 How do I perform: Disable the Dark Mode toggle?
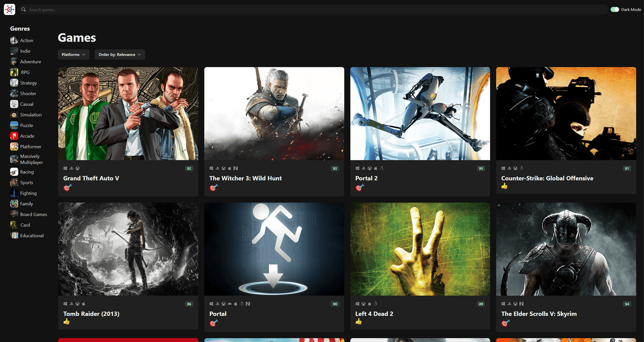[615, 9]
